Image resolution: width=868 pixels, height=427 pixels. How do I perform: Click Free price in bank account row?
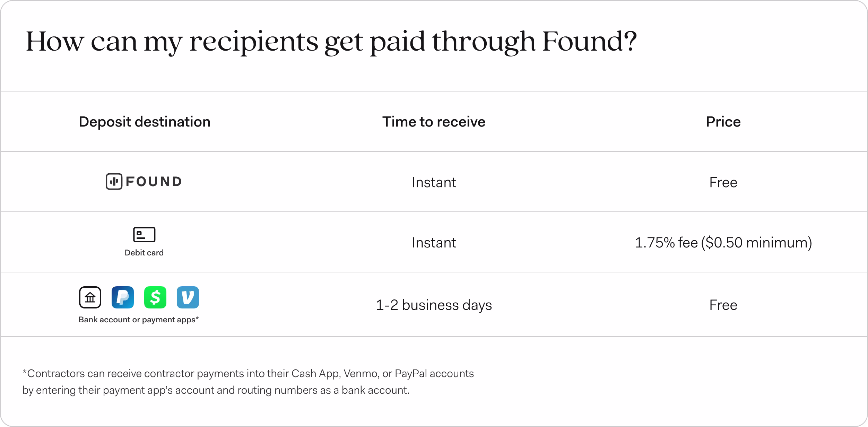pos(723,305)
